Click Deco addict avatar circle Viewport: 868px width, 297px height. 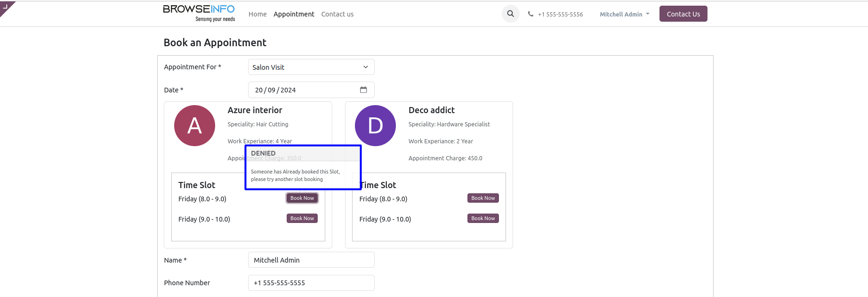point(375,125)
